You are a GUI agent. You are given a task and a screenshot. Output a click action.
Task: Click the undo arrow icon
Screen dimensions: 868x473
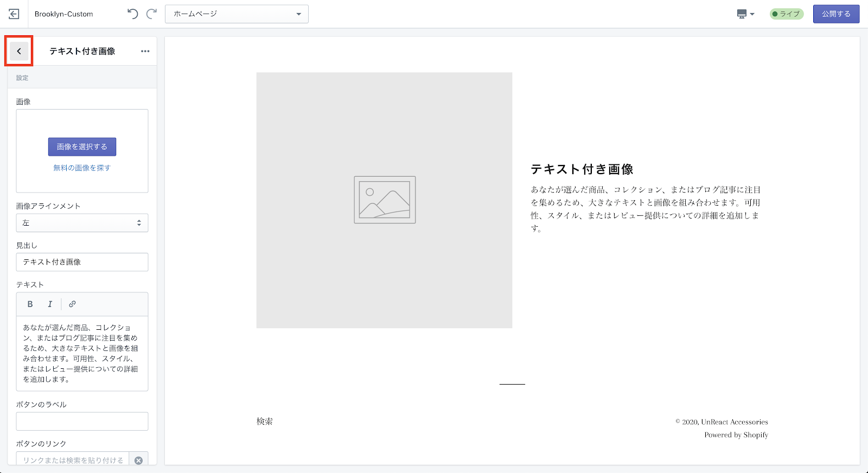tap(132, 14)
